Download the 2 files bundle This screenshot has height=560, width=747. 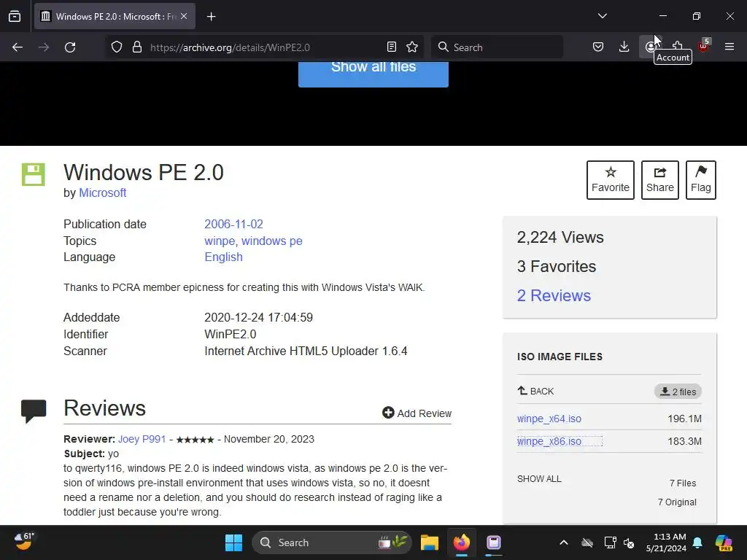tap(678, 392)
